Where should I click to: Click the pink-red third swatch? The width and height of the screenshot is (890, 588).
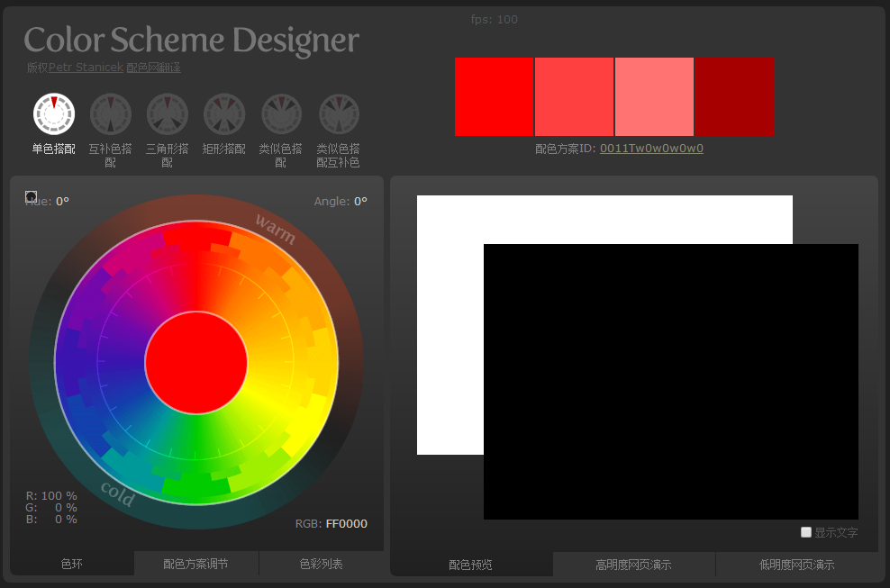pos(655,96)
